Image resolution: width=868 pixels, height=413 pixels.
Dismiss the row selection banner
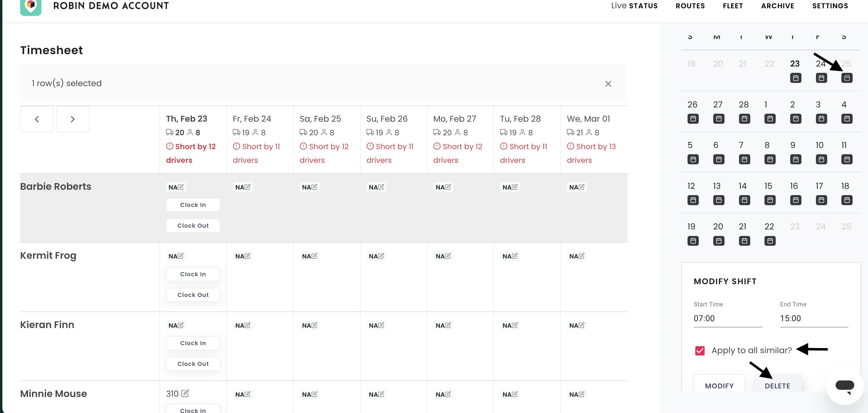[608, 83]
